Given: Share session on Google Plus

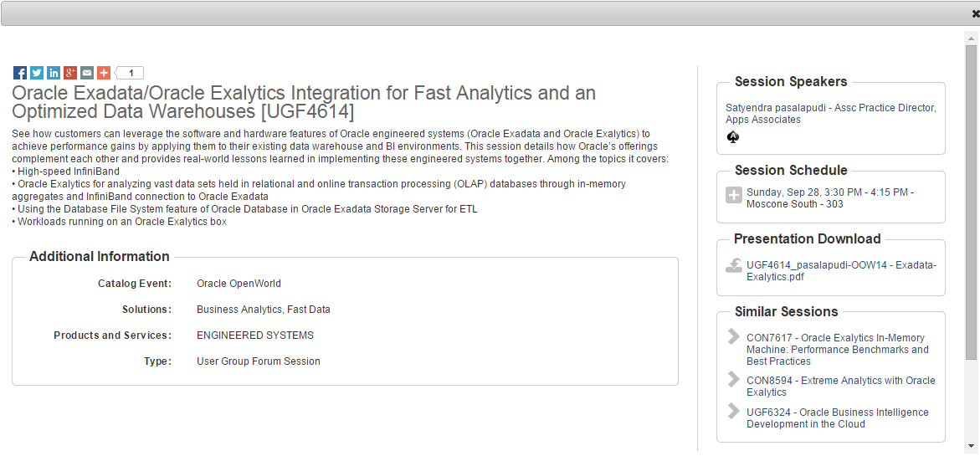Looking at the screenshot, I should pyautogui.click(x=70, y=73).
